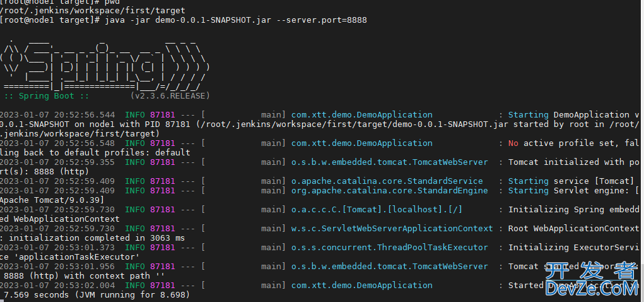Click com.xtt.demo.DemoApplication on the 20:52:56.544 line

click(x=362, y=115)
